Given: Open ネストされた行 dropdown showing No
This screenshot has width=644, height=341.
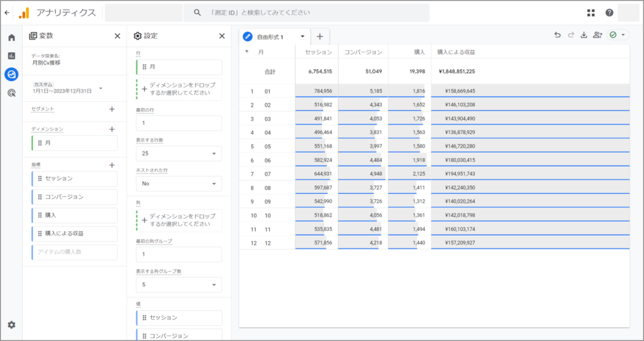Looking at the screenshot, I should 179,183.
